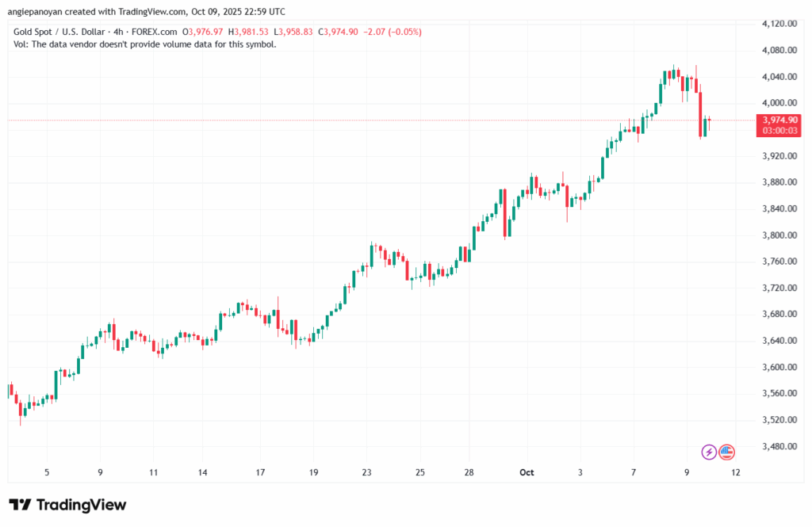Click the TradingView logo at bottom left
This screenshot has height=527, width=812.
[x=67, y=505]
